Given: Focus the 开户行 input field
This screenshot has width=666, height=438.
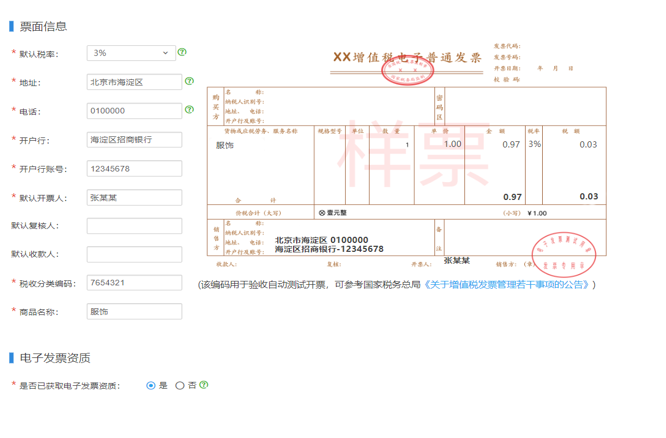Looking at the screenshot, I should click(134, 140).
